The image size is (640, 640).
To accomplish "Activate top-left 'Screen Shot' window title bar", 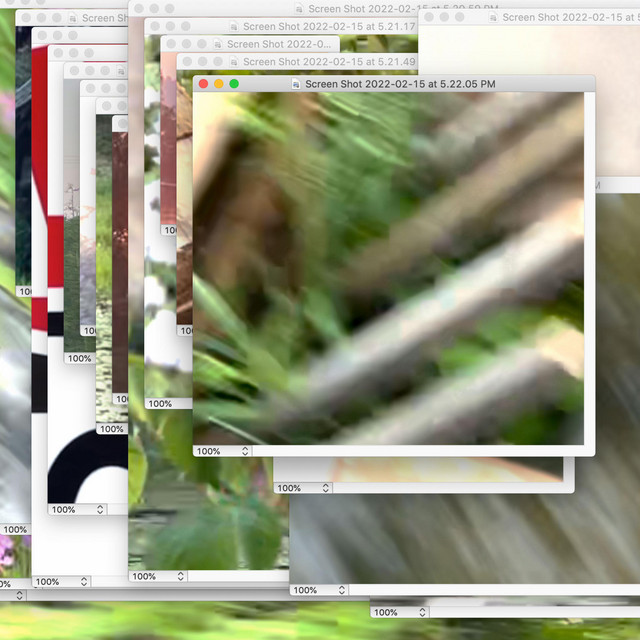I will 98,18.
